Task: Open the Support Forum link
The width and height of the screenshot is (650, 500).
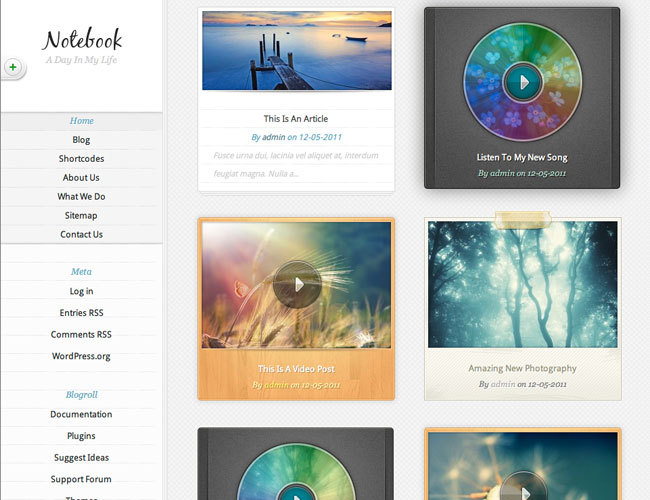Action: click(81, 479)
